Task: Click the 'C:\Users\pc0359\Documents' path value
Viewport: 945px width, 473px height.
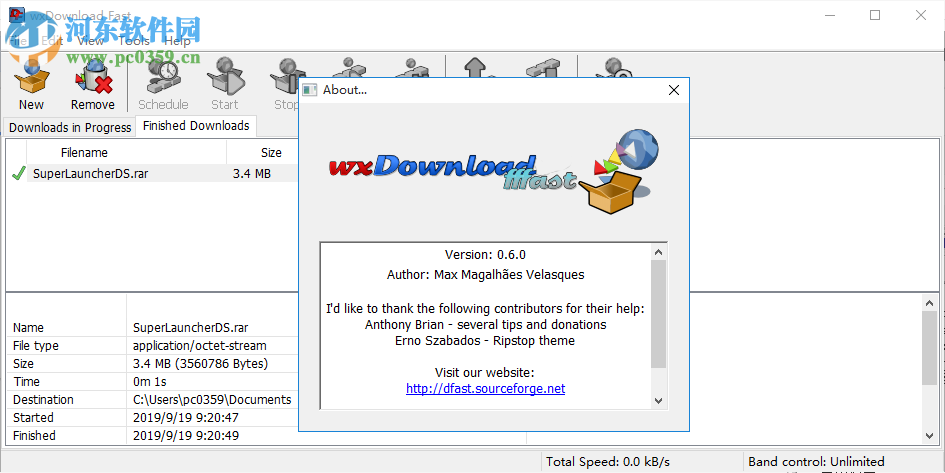Action: [212, 400]
